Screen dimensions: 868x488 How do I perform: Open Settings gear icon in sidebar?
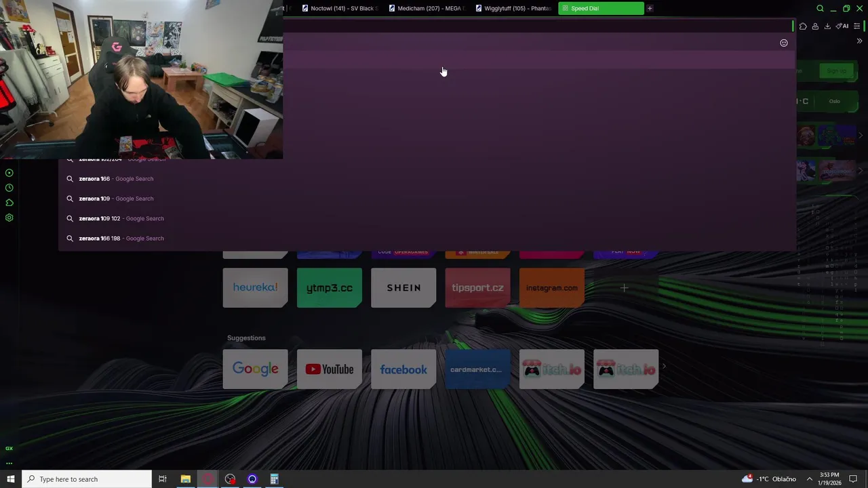pyautogui.click(x=9, y=218)
